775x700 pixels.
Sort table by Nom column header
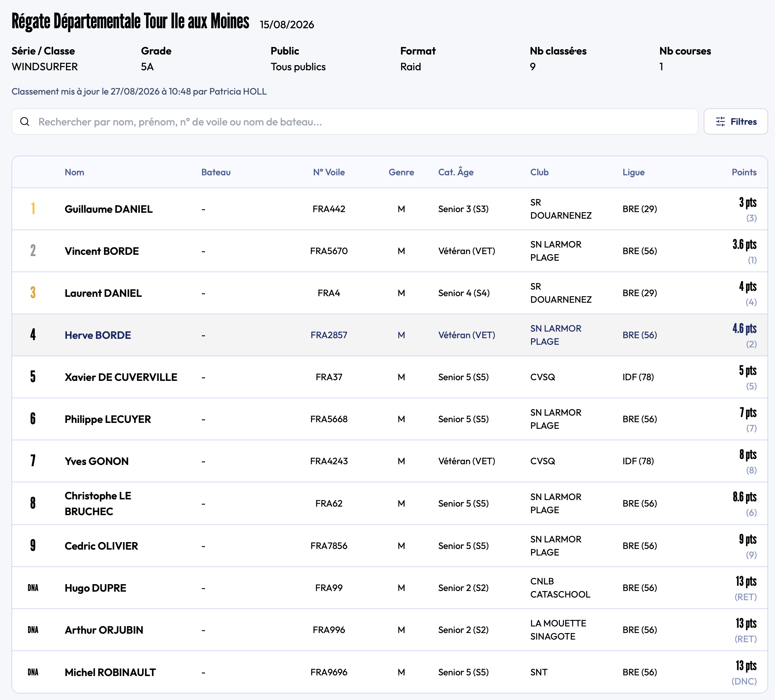pos(74,172)
